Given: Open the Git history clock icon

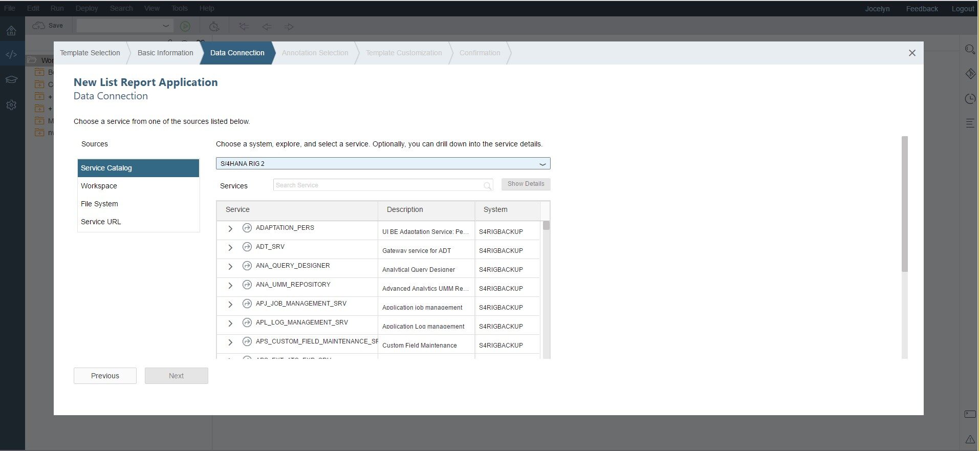Looking at the screenshot, I should [970, 99].
